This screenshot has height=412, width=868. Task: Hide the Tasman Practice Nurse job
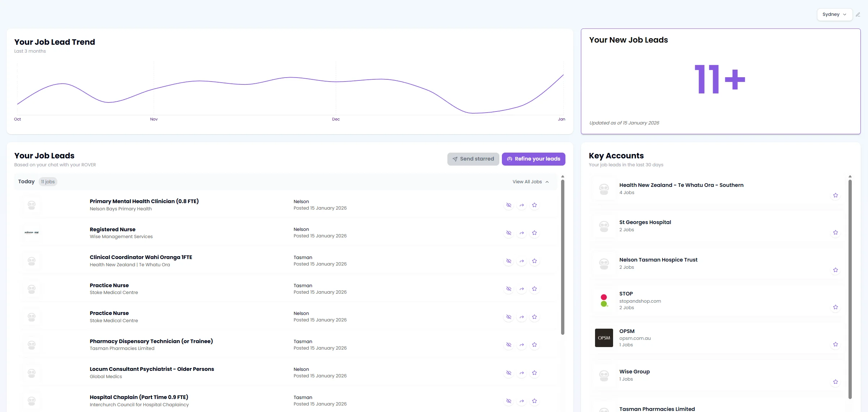(509, 289)
